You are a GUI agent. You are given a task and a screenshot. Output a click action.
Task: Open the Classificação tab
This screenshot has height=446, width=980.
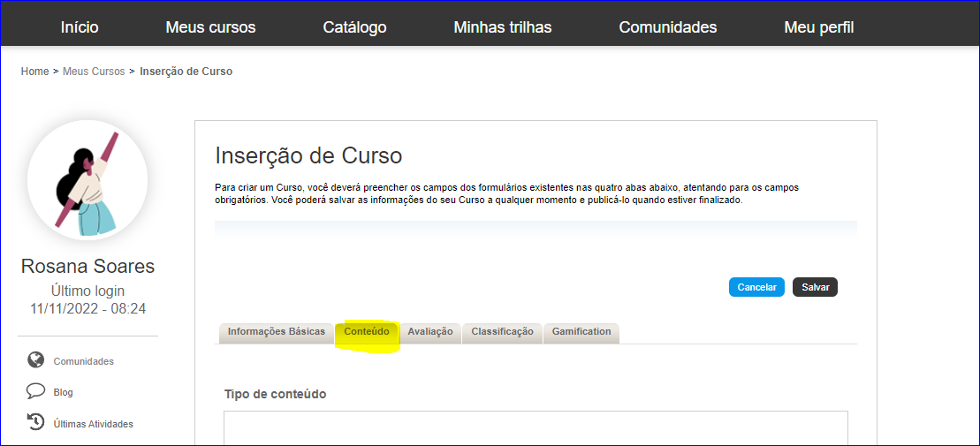coord(503,332)
